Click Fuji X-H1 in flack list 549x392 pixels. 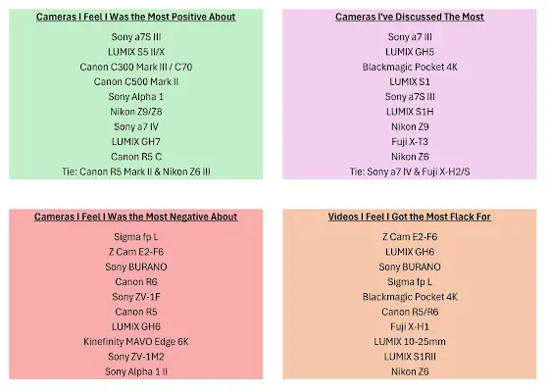tap(410, 326)
